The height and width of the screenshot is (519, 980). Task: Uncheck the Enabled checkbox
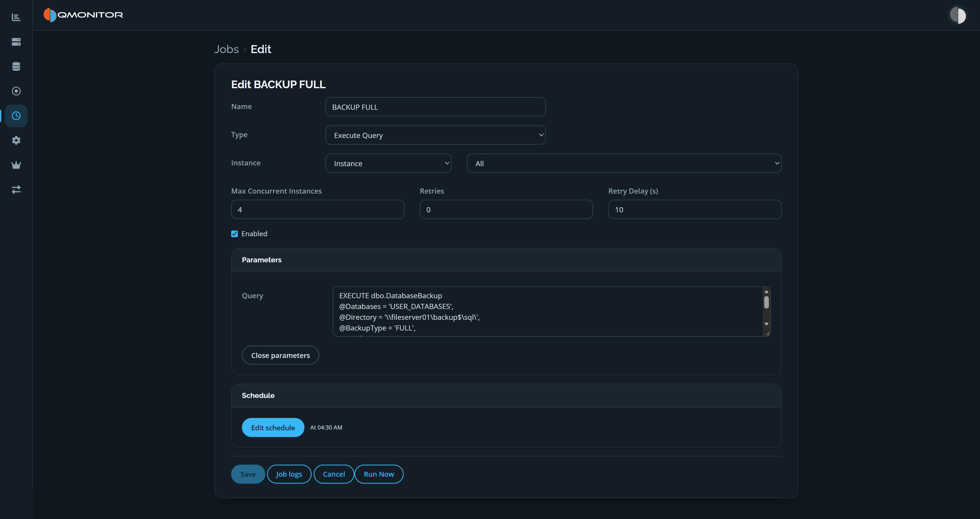coord(234,234)
